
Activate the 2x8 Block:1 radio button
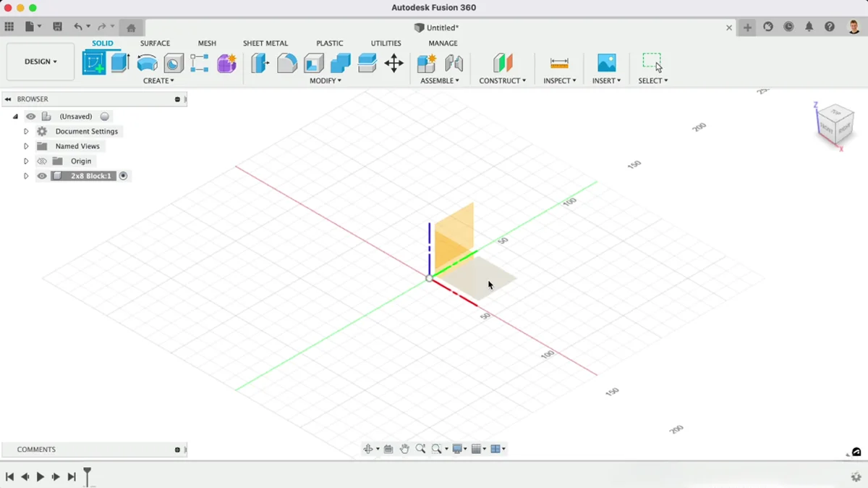(x=124, y=176)
